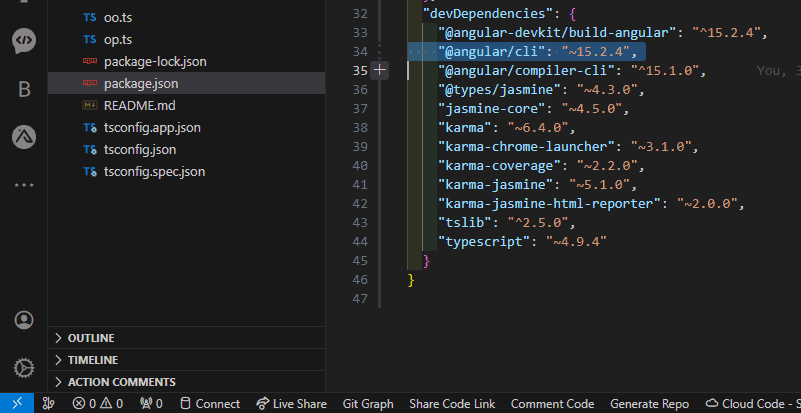Open the B extension in activity bar
Viewport: 801px width, 413px height.
click(x=24, y=89)
